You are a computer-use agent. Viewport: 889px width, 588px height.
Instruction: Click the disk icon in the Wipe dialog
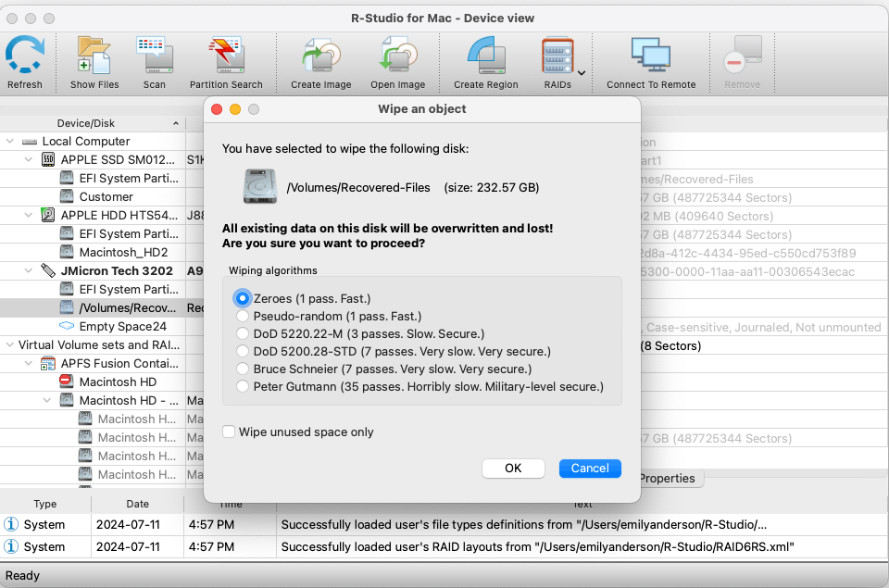260,186
